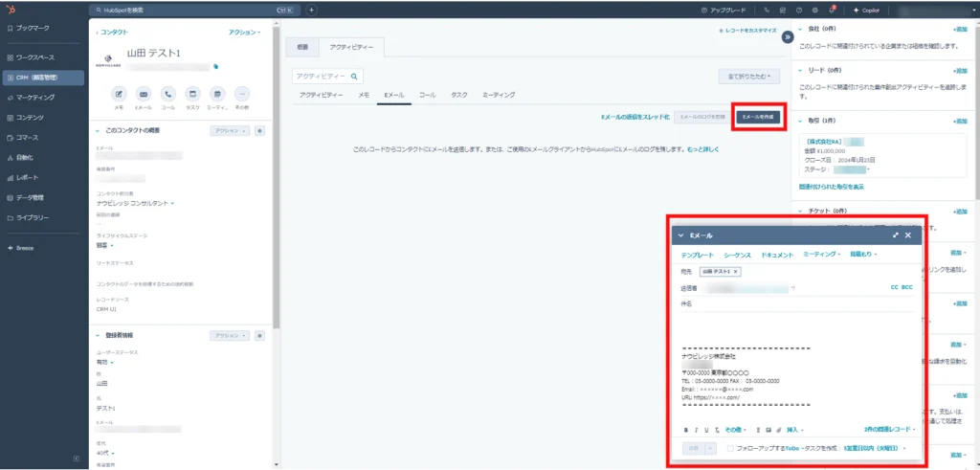Collapse right sidebar with double-chevron button
This screenshot has width=980, height=470.
[788, 37]
